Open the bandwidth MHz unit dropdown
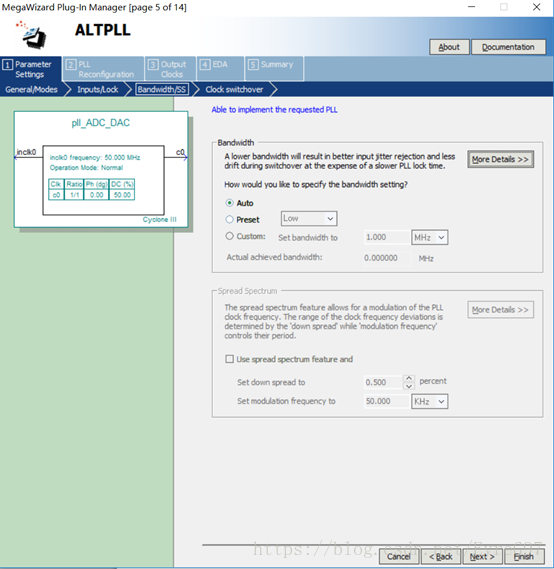The width and height of the screenshot is (554, 569). [430, 237]
